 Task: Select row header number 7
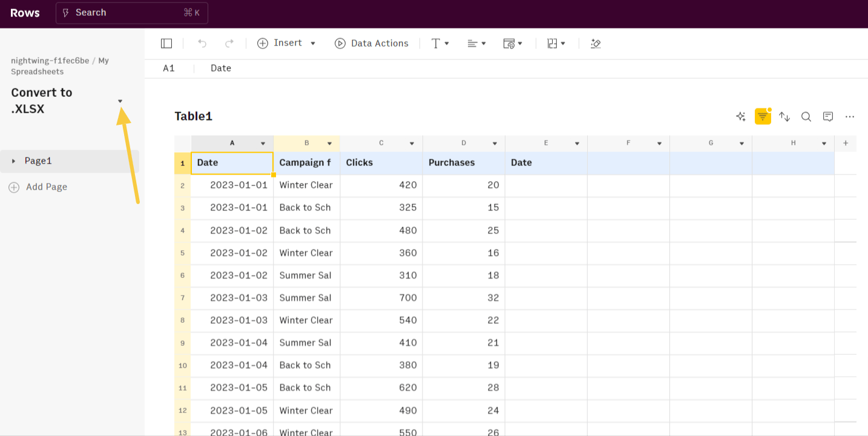182,298
